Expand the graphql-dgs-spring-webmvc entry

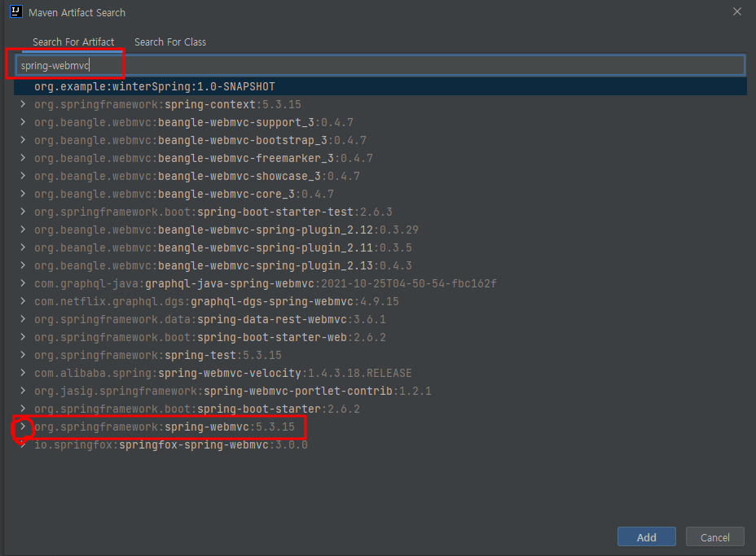point(23,300)
